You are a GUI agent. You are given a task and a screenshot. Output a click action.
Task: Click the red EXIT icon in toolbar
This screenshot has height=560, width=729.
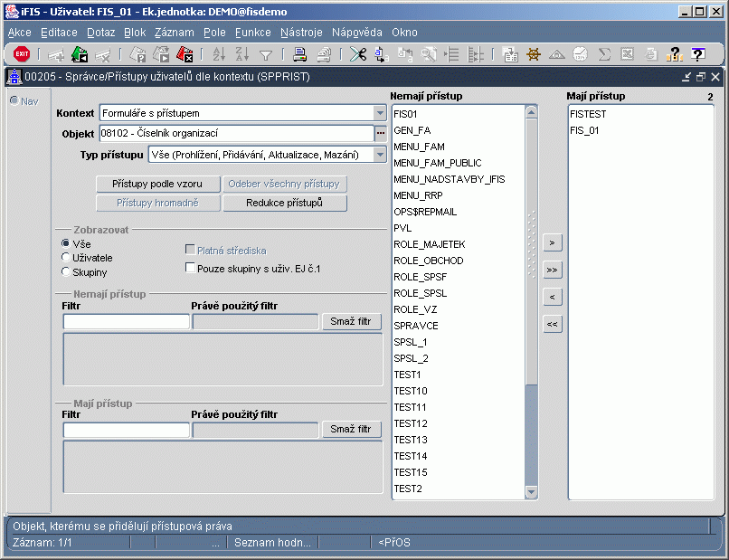pos(22,54)
